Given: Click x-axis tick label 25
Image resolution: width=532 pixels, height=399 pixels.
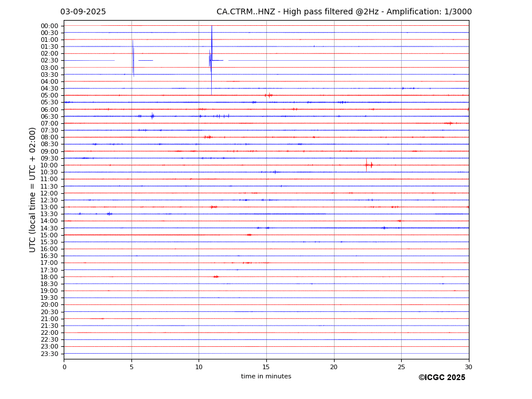Looking at the screenshot, I should point(401,367).
